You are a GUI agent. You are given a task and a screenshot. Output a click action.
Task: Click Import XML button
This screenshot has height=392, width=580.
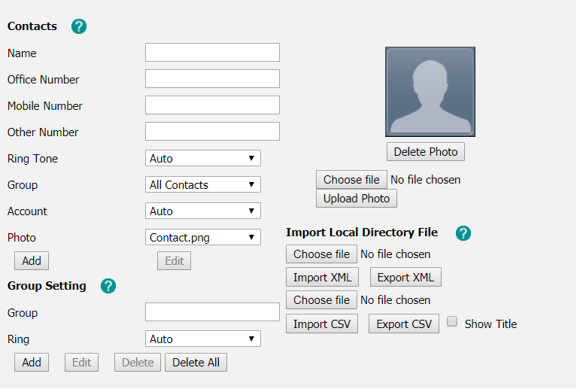[321, 278]
